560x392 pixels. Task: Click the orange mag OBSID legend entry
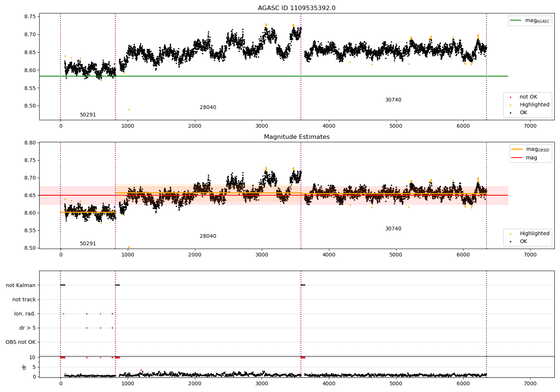530,149
